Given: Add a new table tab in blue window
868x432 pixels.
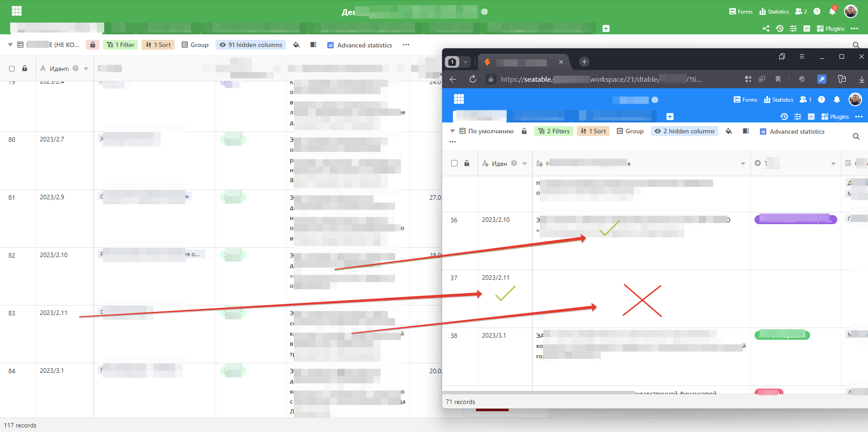Looking at the screenshot, I should click(670, 117).
